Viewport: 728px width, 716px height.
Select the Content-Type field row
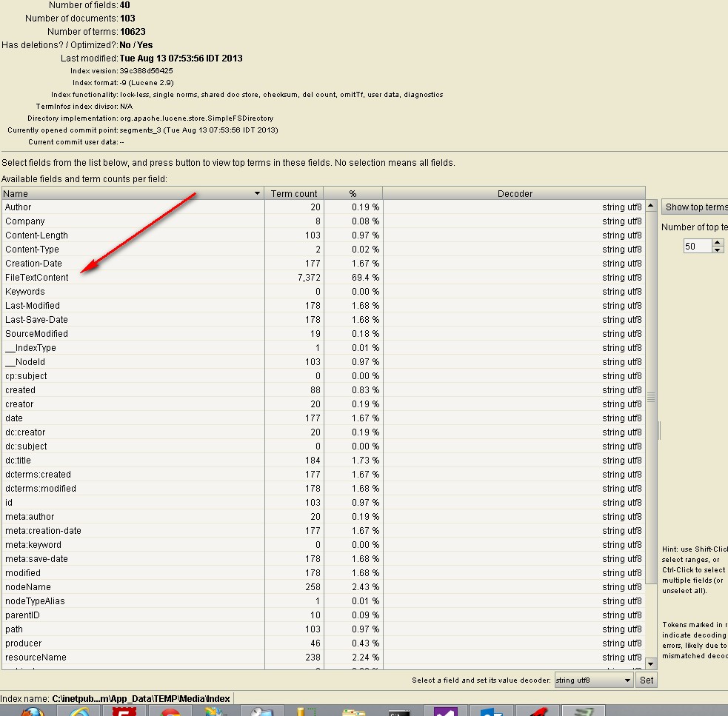(323, 250)
